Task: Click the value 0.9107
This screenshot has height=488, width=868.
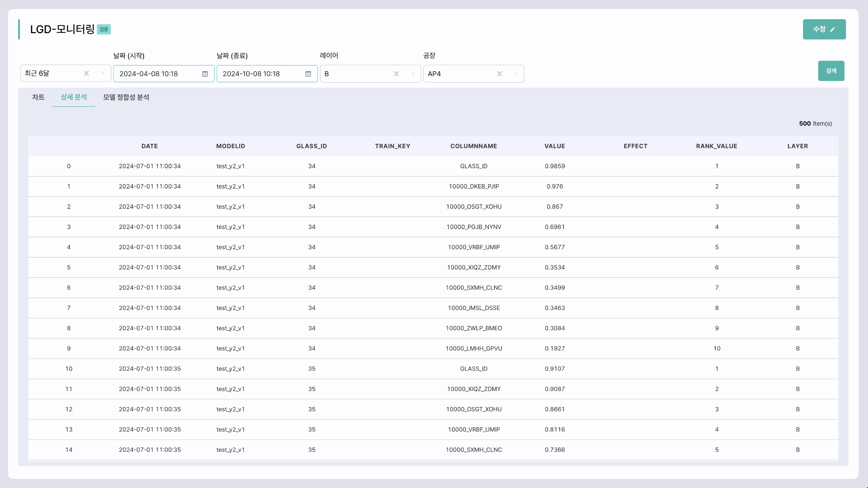Action: point(554,368)
